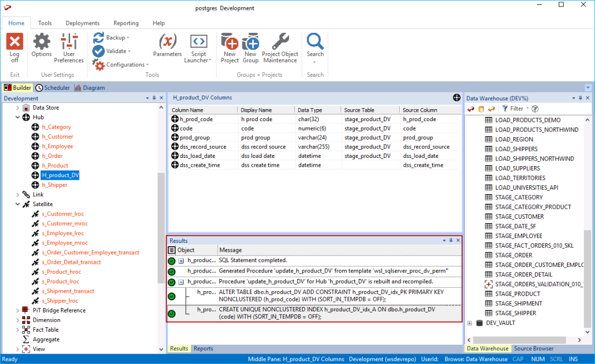Open the Configurations dropdown
This screenshot has width=595, height=364.
[x=125, y=65]
